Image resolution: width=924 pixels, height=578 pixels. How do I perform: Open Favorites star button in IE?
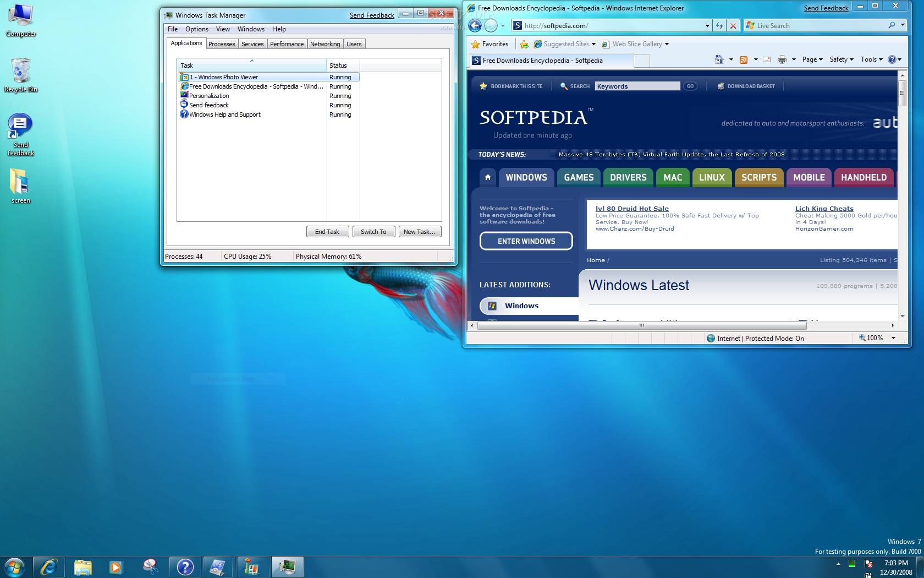coord(490,44)
